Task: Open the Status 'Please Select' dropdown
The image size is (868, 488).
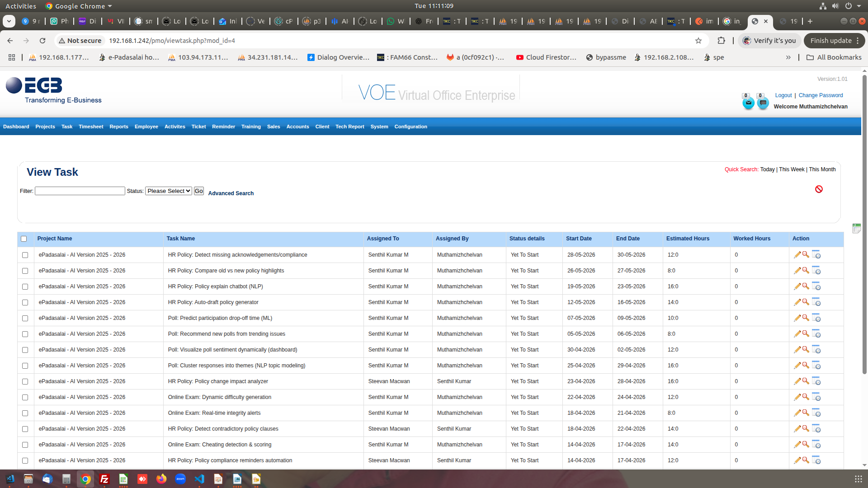Action: [x=168, y=191]
